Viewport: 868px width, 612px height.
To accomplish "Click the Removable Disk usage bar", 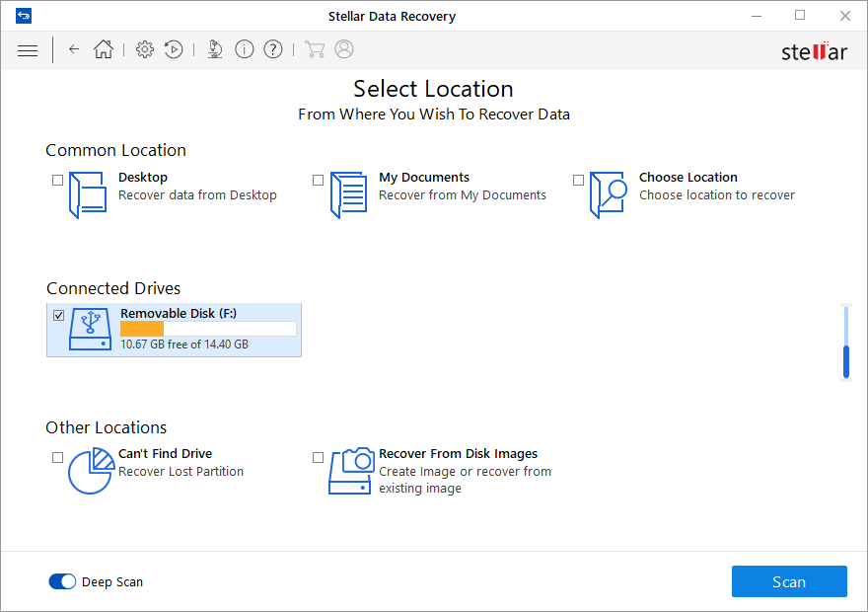I will pyautogui.click(x=208, y=329).
